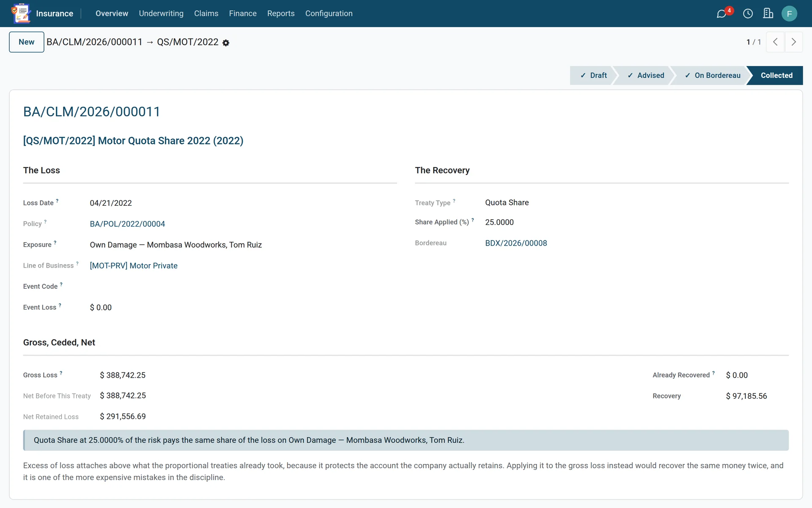Screen dimensions: 812x508
Task: Show Event Code help question mark
Action: click(x=61, y=284)
